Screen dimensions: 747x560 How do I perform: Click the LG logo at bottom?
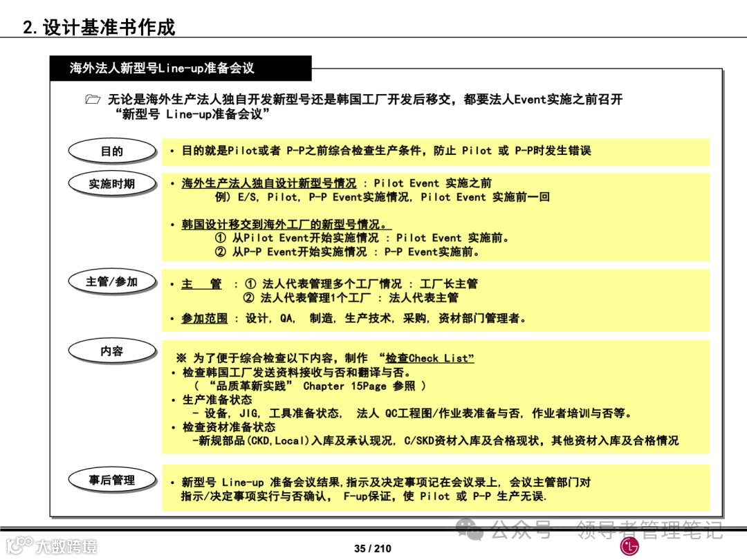tap(629, 546)
